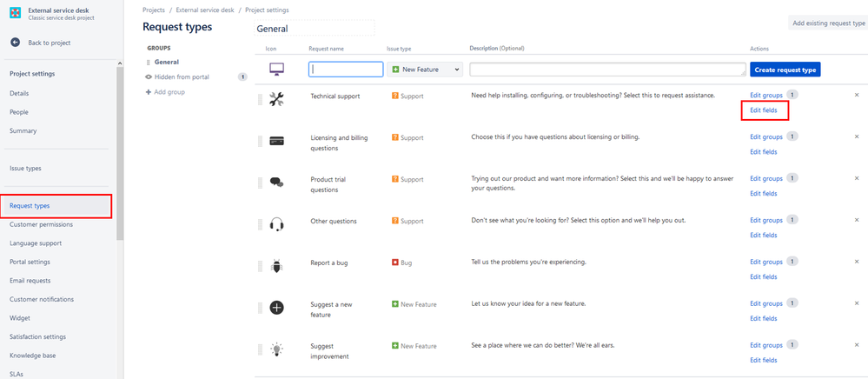Click the lightbulb icon for Suggest improvement
This screenshot has width=868, height=379.
pyautogui.click(x=277, y=349)
